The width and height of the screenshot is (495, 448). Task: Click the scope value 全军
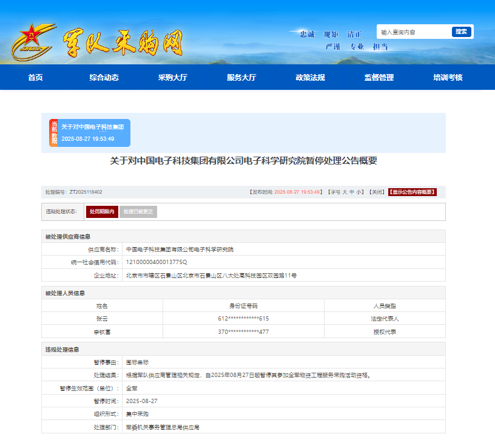point(132,389)
